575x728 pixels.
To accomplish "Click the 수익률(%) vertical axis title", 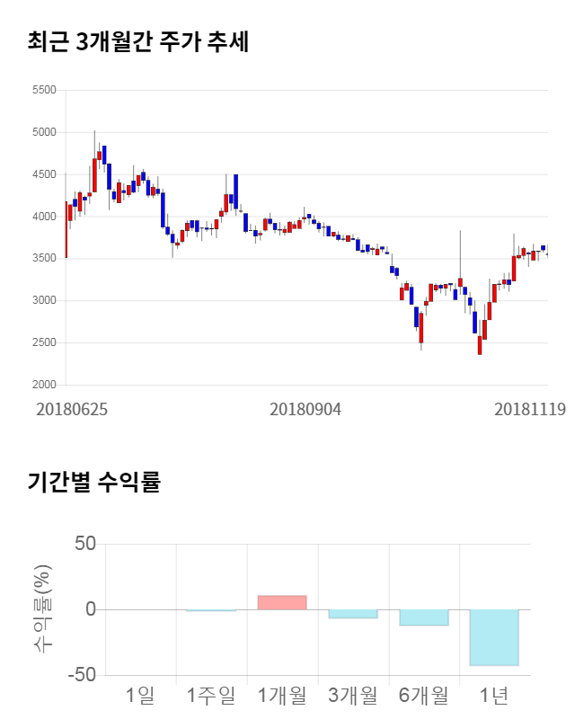I will coord(42,609).
